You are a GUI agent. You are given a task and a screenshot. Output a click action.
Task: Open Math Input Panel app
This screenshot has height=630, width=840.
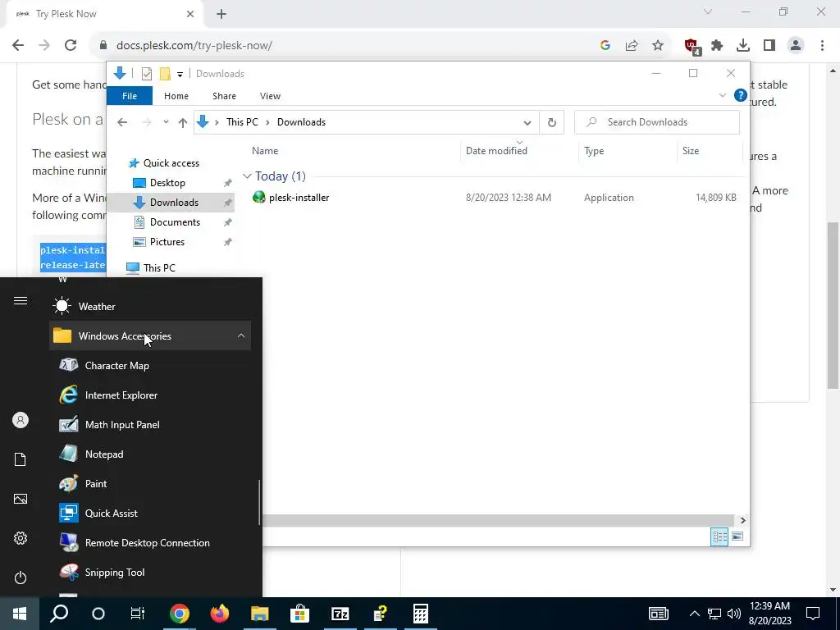click(150, 424)
